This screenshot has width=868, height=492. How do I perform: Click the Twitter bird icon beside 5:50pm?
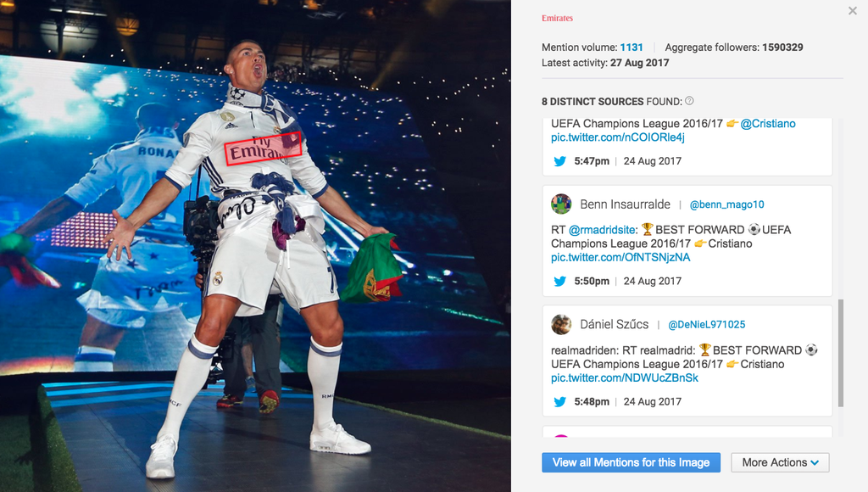tap(559, 282)
